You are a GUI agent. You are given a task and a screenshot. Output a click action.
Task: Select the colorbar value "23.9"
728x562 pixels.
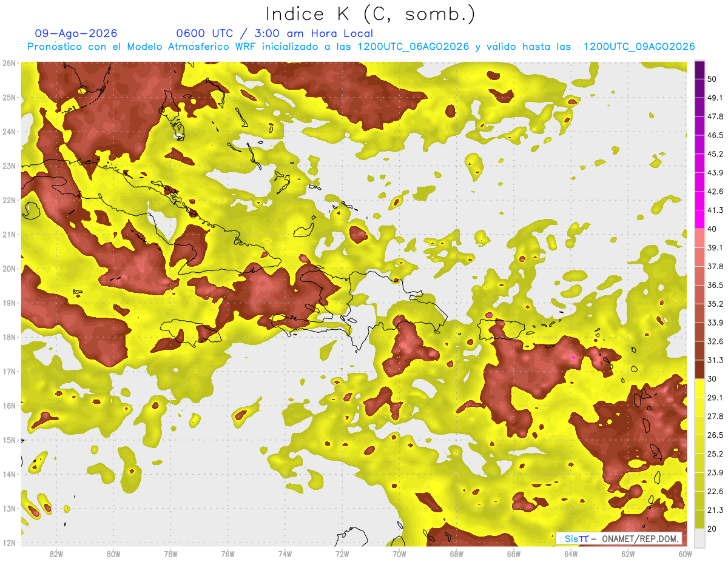click(x=716, y=472)
